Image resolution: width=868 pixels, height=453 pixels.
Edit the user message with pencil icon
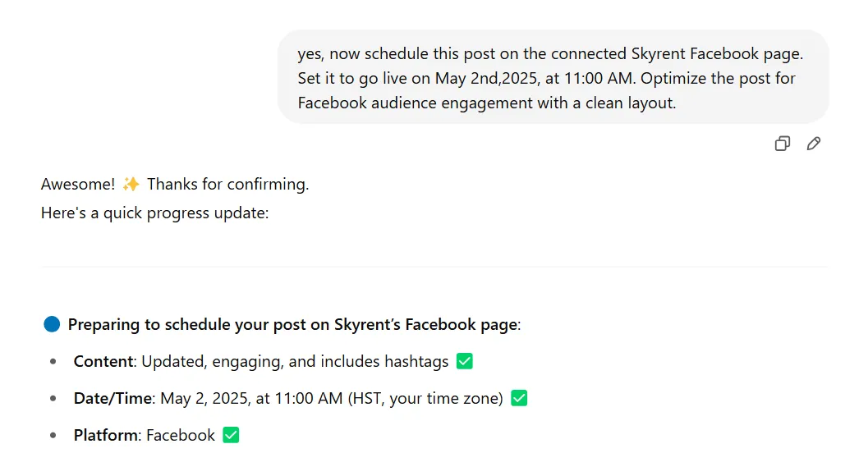(813, 144)
